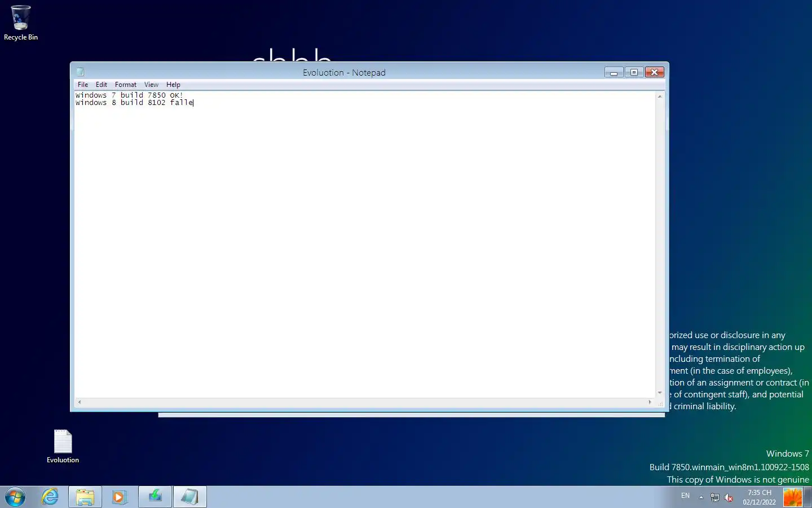This screenshot has height=508, width=812.
Task: Click the horizontal scrollbar right arrow
Action: (650, 402)
